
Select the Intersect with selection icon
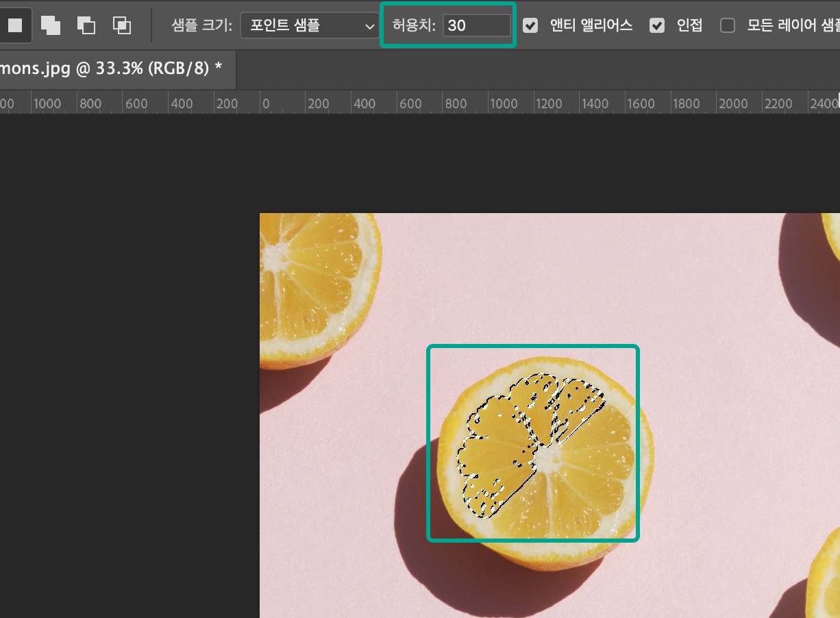(121, 25)
